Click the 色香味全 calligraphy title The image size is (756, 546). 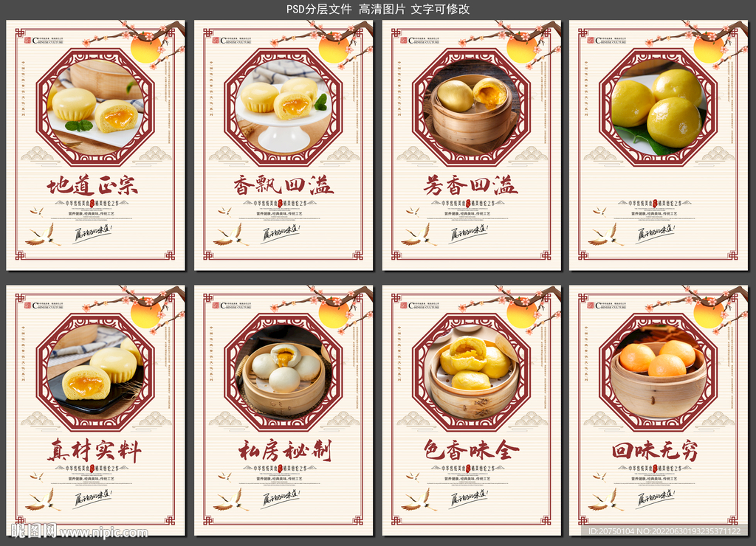[x=471, y=451]
